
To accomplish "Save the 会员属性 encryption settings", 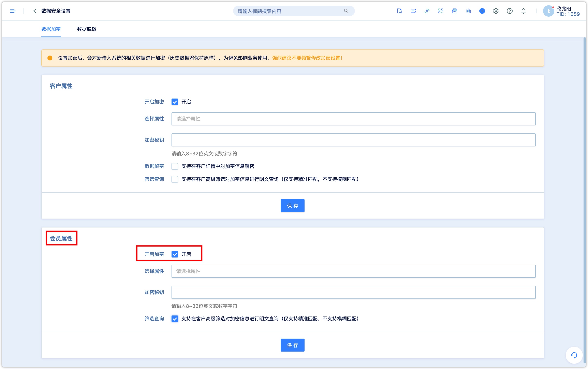I will tap(292, 345).
